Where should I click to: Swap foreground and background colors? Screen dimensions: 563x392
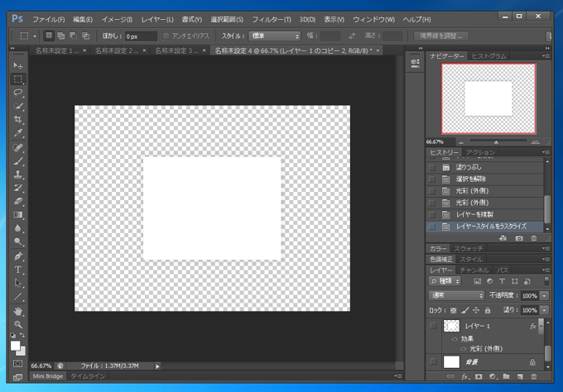coord(22,335)
